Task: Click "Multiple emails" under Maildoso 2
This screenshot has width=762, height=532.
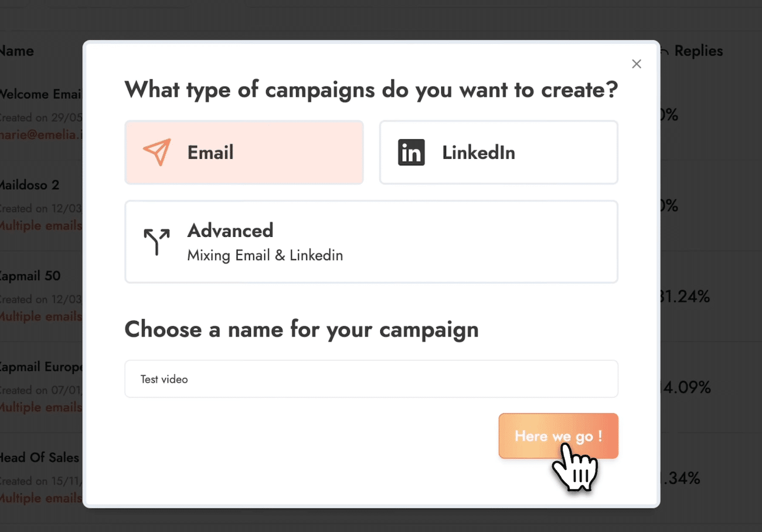Action: point(41,226)
